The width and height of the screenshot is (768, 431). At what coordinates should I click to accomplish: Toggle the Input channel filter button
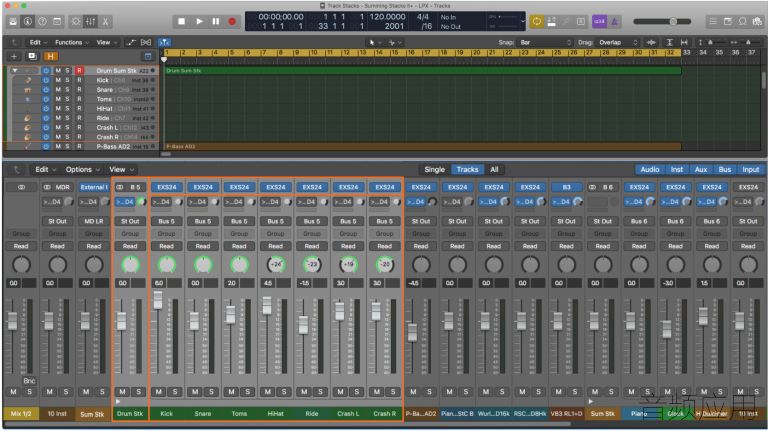pyautogui.click(x=750, y=169)
